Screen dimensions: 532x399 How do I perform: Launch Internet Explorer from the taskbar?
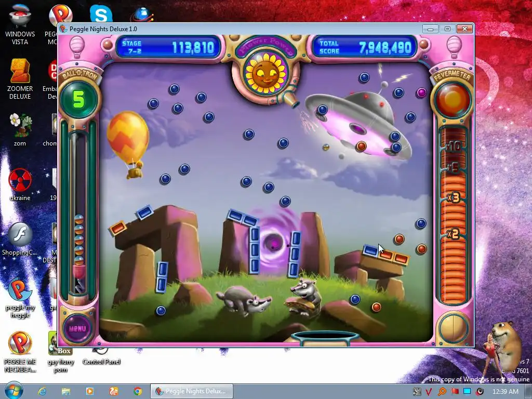click(42, 391)
